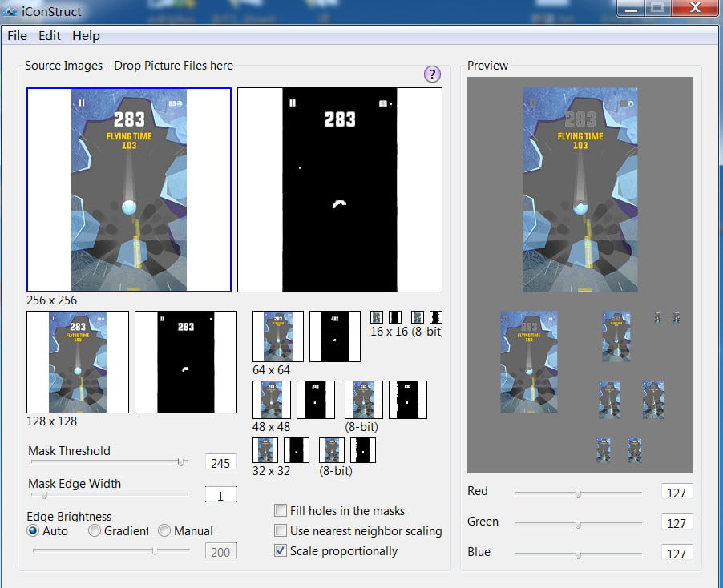The height and width of the screenshot is (588, 723).
Task: Select the 48 x 48 mask image
Action: pos(316,400)
